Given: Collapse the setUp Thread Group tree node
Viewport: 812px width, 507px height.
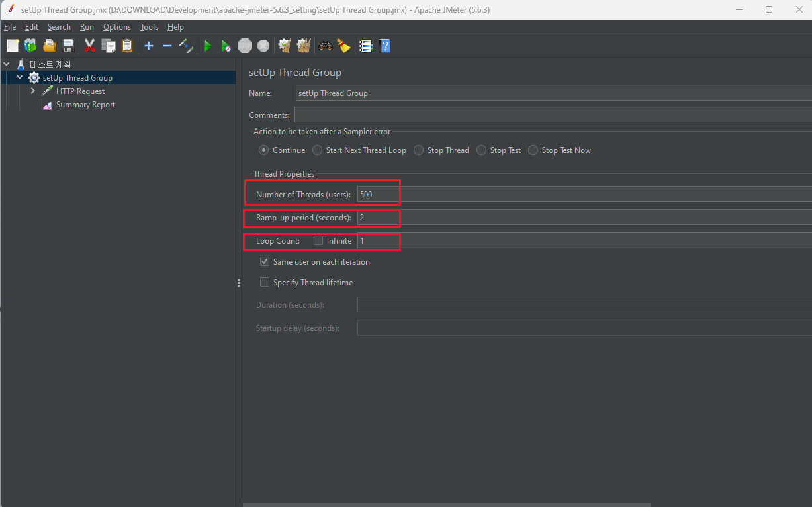Looking at the screenshot, I should point(20,78).
